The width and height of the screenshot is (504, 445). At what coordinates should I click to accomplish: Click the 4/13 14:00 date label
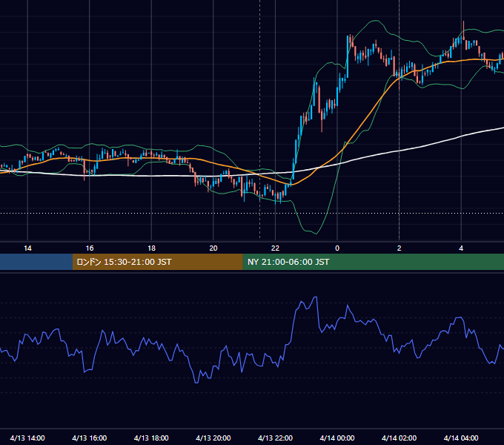[27, 438]
